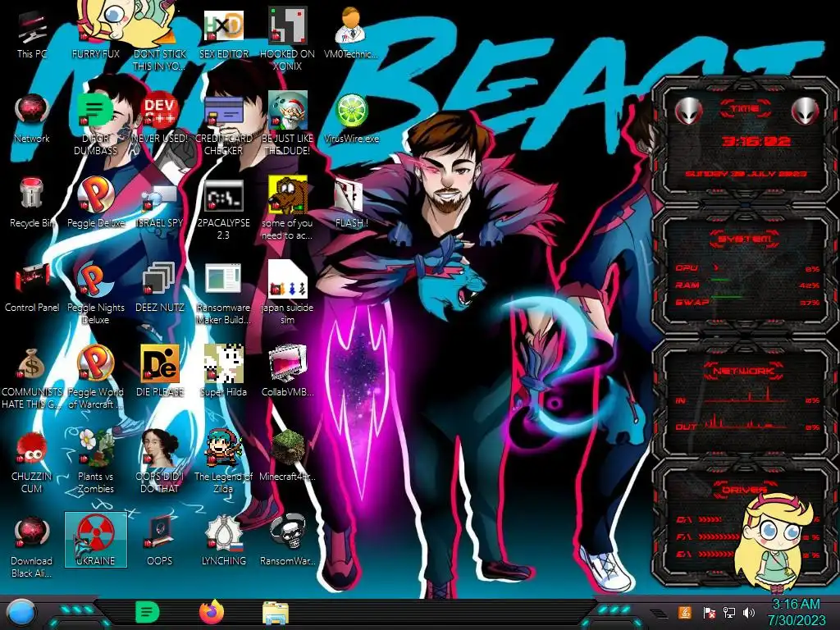
Task: Open the Minecraft4Fr... block icon
Action: (x=287, y=456)
